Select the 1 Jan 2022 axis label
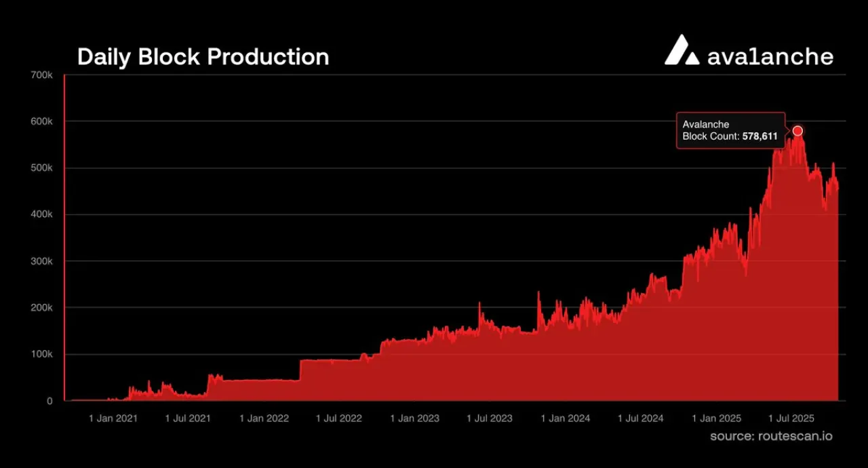868x468 pixels. [264, 418]
